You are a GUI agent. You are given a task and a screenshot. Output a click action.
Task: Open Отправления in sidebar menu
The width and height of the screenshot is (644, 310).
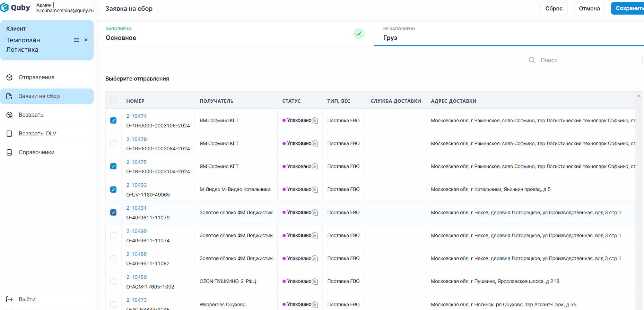tap(47, 77)
